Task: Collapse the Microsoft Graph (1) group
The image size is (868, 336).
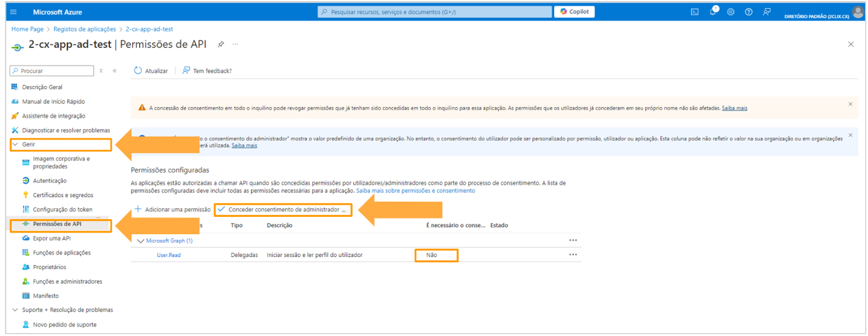Action: point(140,241)
